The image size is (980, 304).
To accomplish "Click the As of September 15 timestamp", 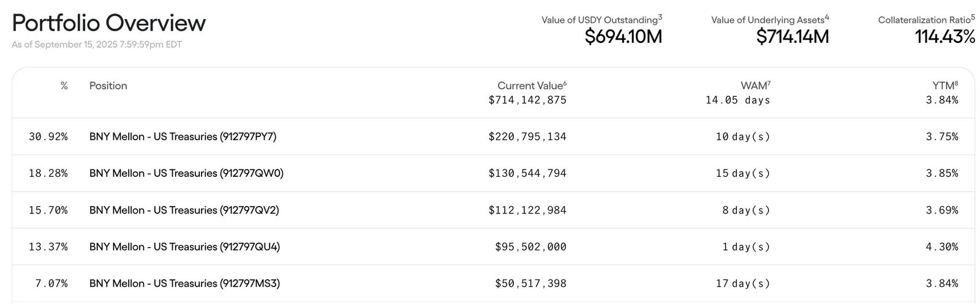I will click(x=97, y=45).
